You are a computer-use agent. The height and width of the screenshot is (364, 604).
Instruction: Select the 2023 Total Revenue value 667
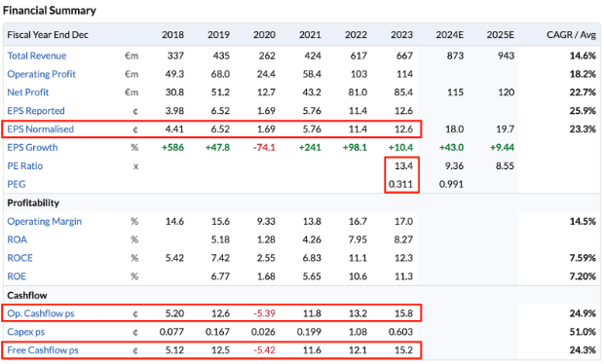click(404, 55)
